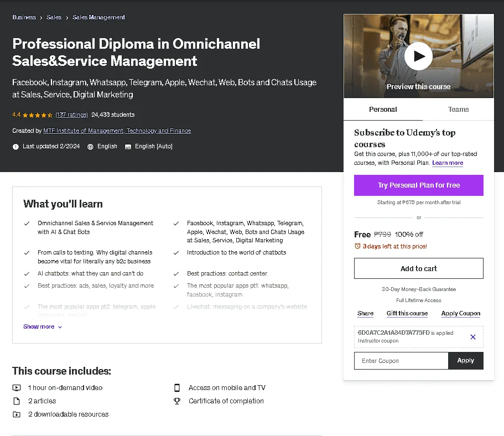The height and width of the screenshot is (436, 504).
Task: View the 137 ratings link
Action: (72, 115)
